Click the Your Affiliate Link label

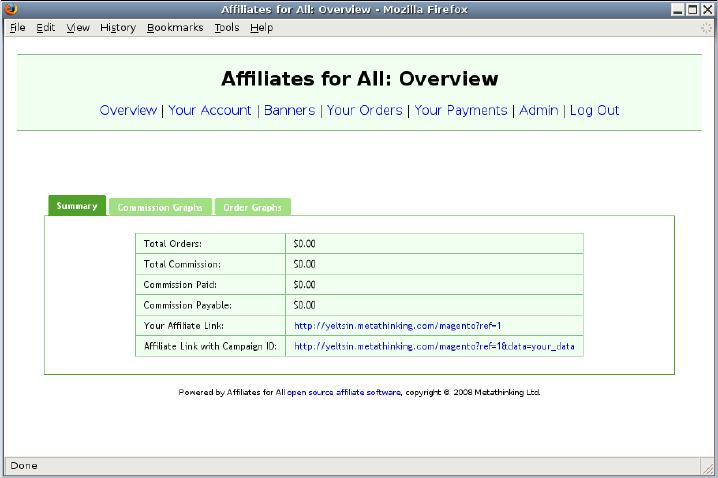[x=184, y=326]
